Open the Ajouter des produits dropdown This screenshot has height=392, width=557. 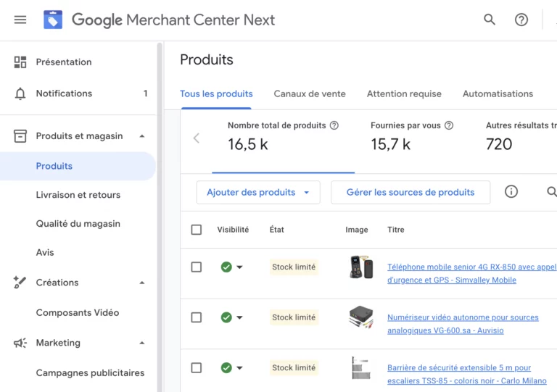click(258, 192)
